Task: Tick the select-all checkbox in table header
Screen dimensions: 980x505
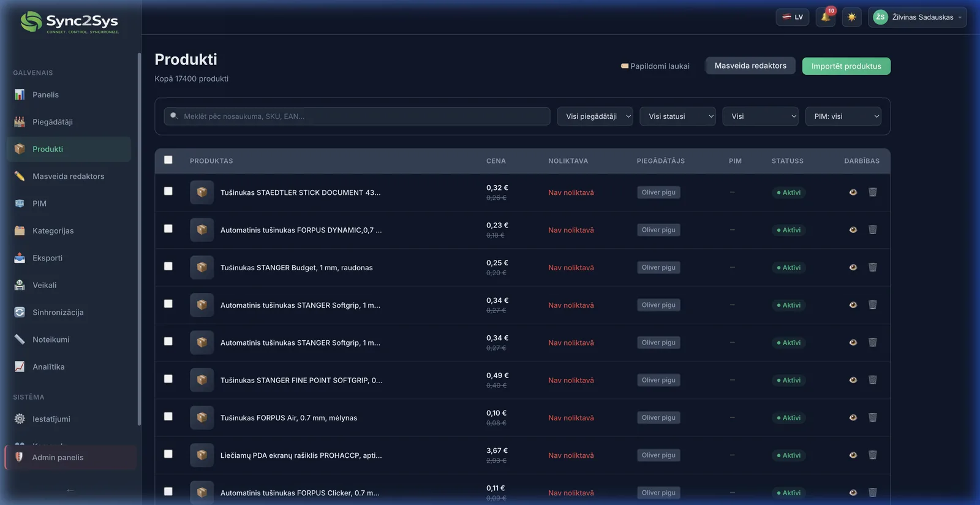Action: pos(168,160)
